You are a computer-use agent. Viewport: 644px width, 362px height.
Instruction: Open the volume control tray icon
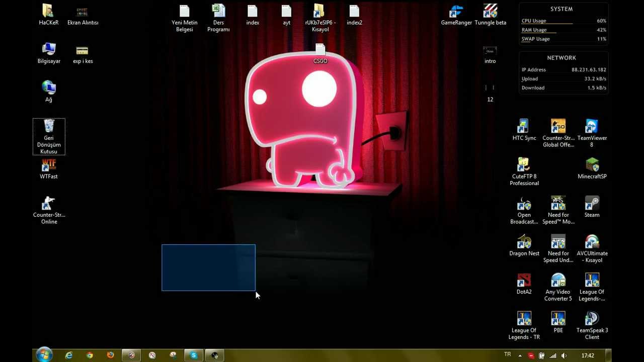click(x=564, y=355)
